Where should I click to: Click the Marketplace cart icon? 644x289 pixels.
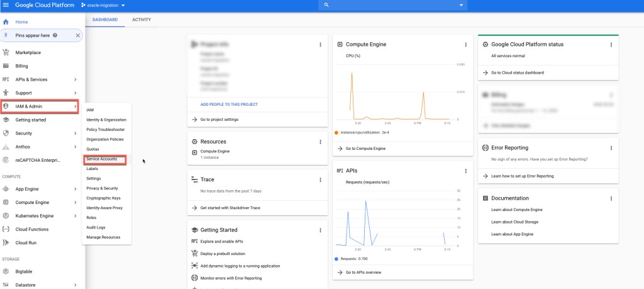tap(6, 52)
